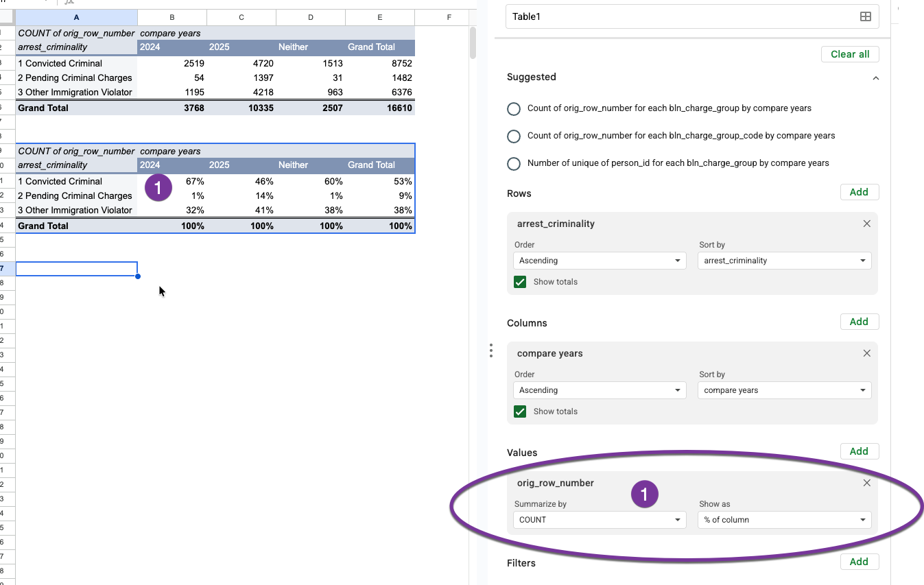
Task: Click the table range selector grid icon
Action: (x=865, y=16)
